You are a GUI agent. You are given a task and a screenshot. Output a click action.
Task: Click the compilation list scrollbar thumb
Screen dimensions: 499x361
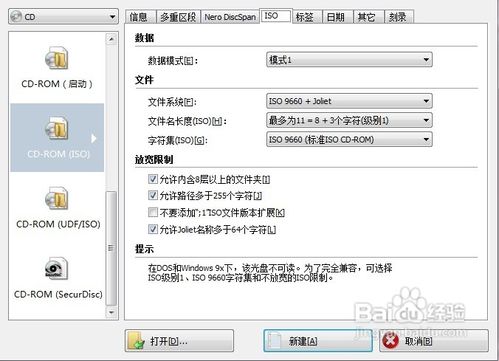[x=111, y=248]
